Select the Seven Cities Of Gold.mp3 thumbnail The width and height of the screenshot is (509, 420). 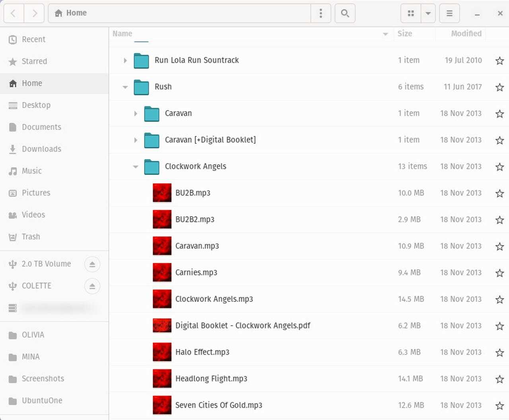click(162, 405)
